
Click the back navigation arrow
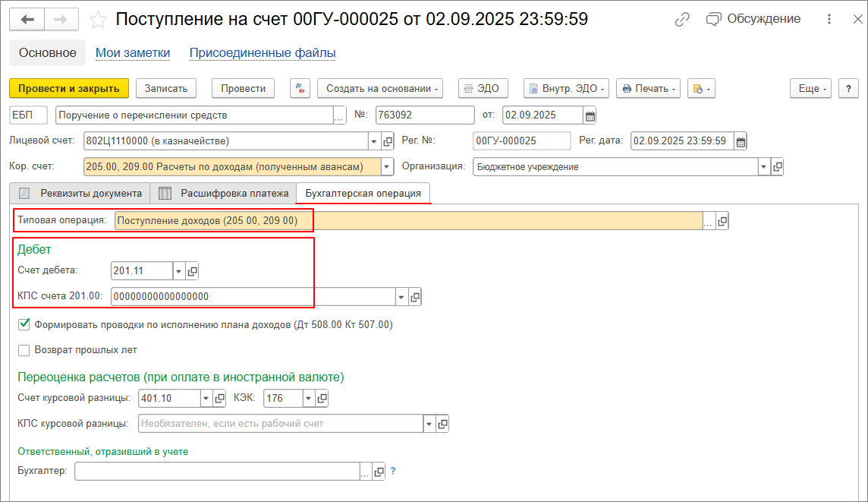[x=27, y=20]
